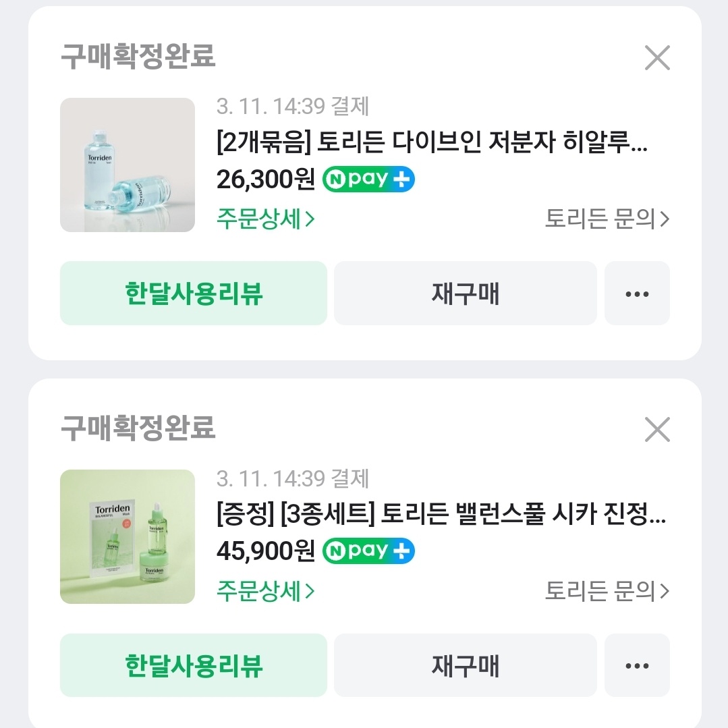Open the [증정] [3종세트] 밸런스풀 product title
This screenshot has width=728, height=728.
click(x=441, y=515)
